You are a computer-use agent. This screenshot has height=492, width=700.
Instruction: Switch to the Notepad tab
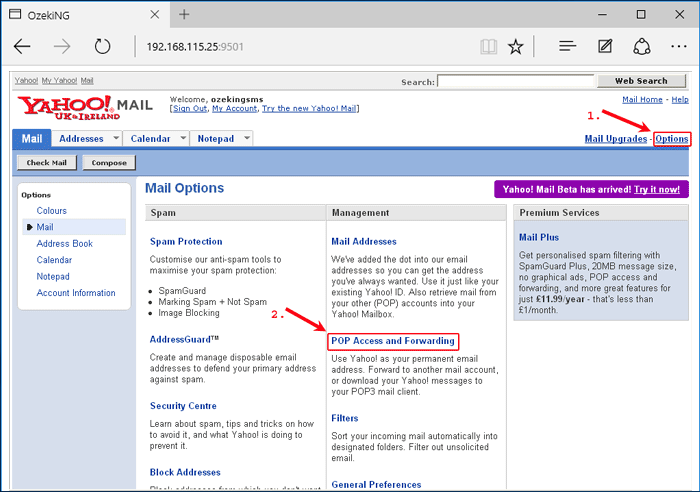216,139
